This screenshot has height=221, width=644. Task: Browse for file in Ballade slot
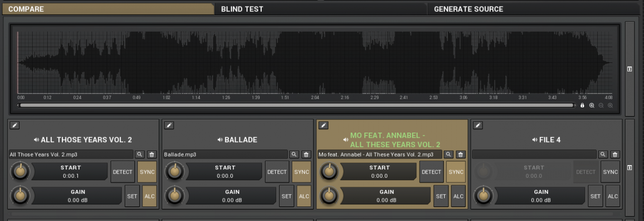294,154
